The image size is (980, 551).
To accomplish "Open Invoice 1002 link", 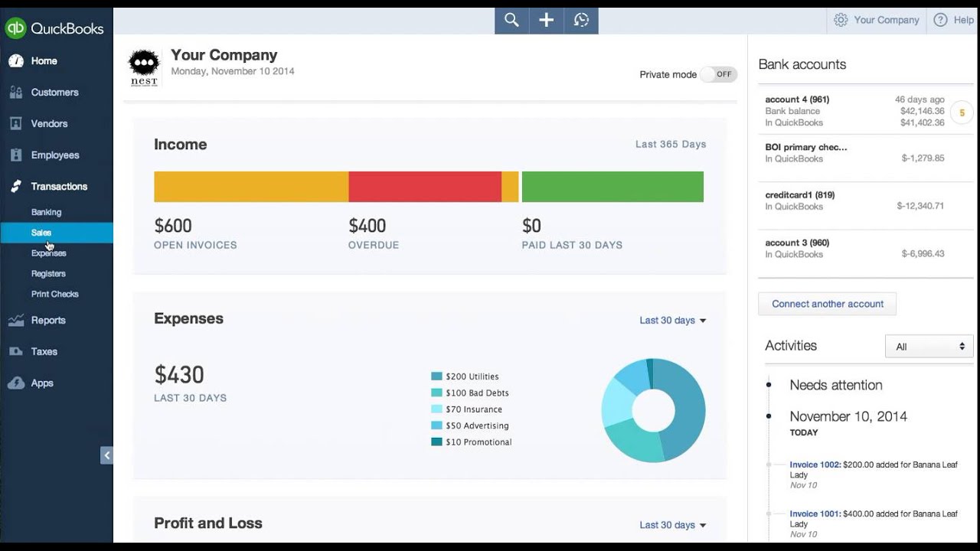I will [815, 465].
